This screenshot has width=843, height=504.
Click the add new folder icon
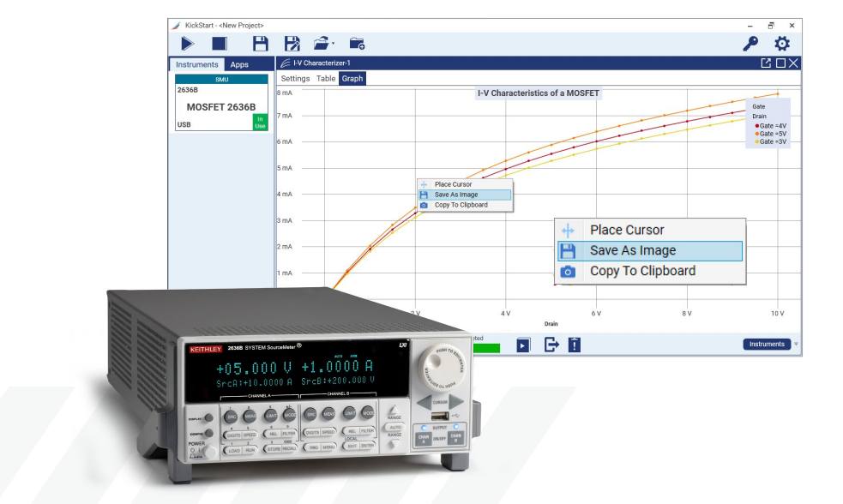[357, 44]
